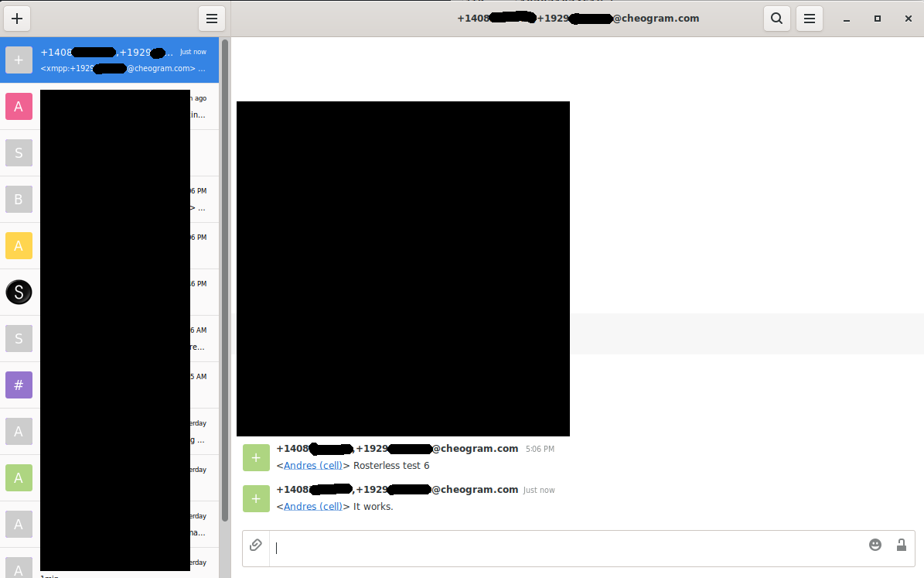Click the green plus avatar beside Rosterless test 6

click(x=257, y=458)
